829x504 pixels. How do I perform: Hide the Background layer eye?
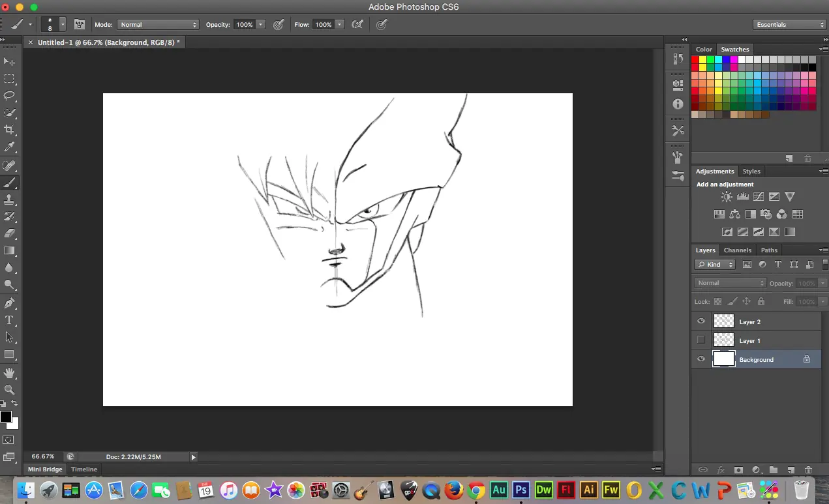tap(701, 359)
